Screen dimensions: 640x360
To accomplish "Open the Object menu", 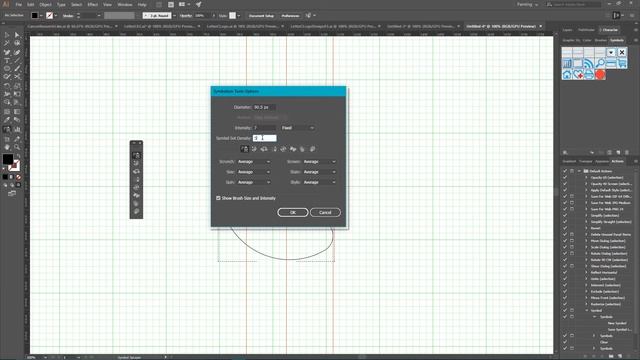I will tap(45, 4).
